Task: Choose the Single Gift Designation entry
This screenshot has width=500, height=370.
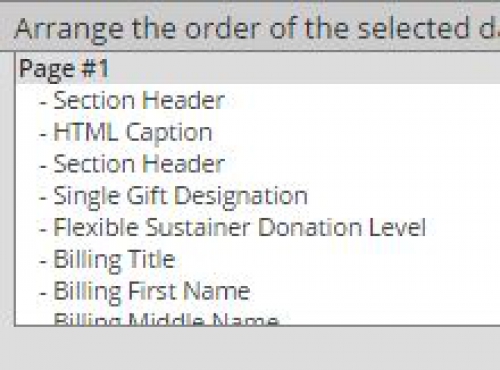Action: point(258,196)
